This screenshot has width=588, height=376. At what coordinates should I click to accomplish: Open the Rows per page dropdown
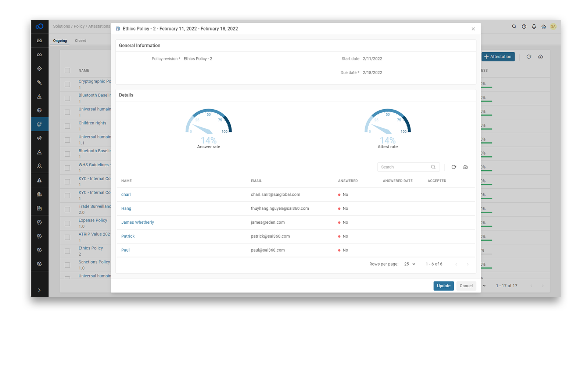(x=409, y=264)
